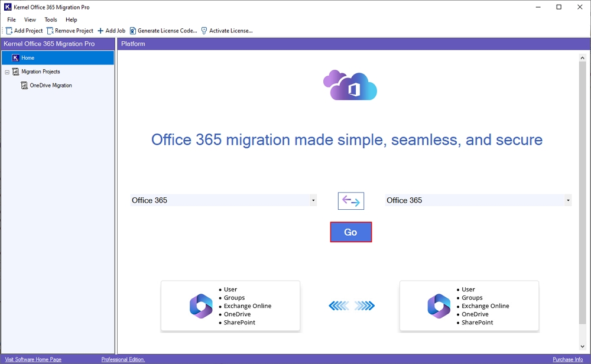
Task: Click the Purchase Info link
Action: tap(567, 359)
